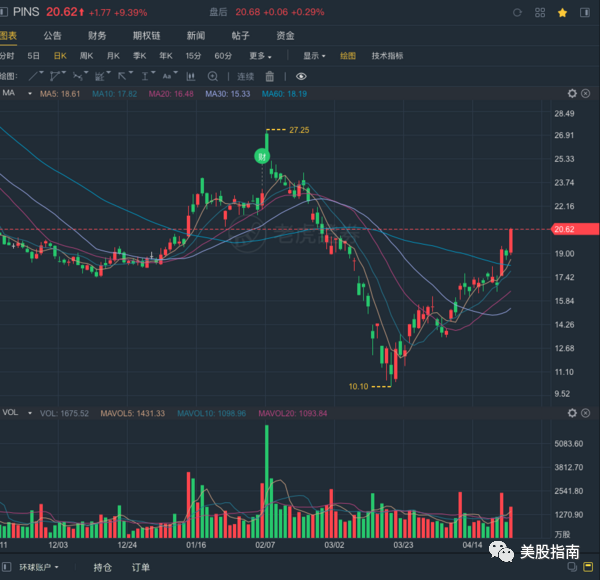Viewport: 600px width, 580px height.
Task: Expand the 更多 timeframe dropdown
Action: click(261, 56)
